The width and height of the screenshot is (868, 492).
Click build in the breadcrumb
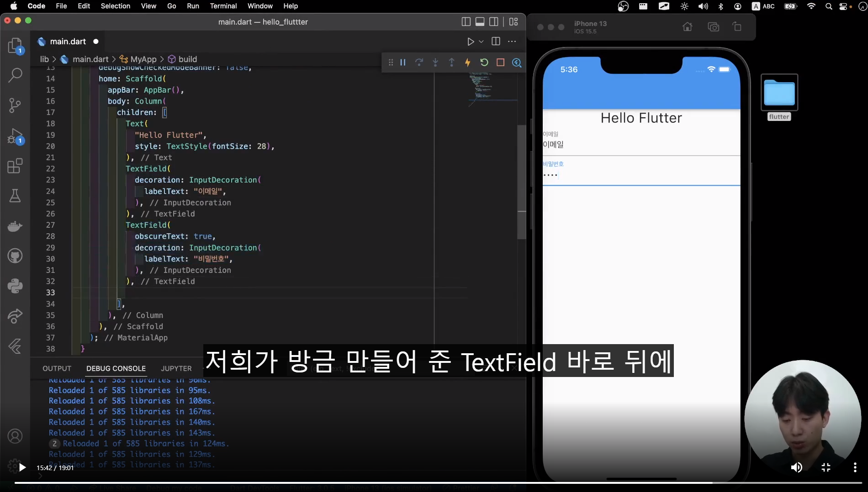point(187,59)
